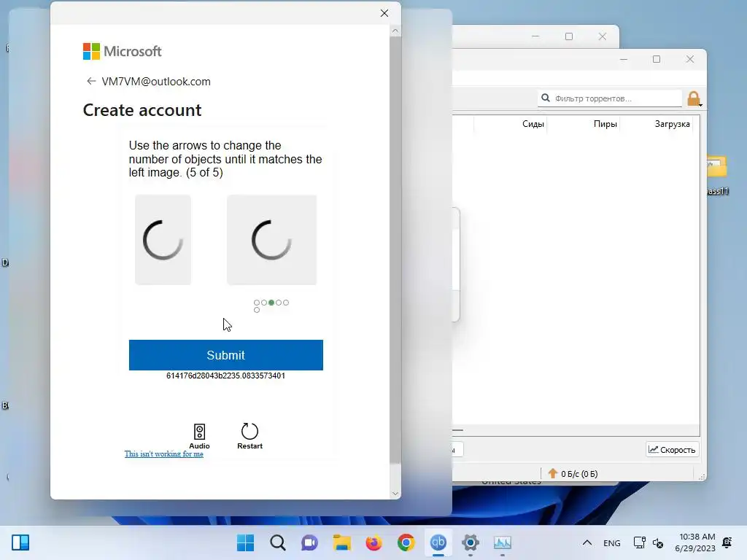Viewport: 747px width, 560px height.
Task: Open Settings from the taskbar
Action: pyautogui.click(x=471, y=542)
